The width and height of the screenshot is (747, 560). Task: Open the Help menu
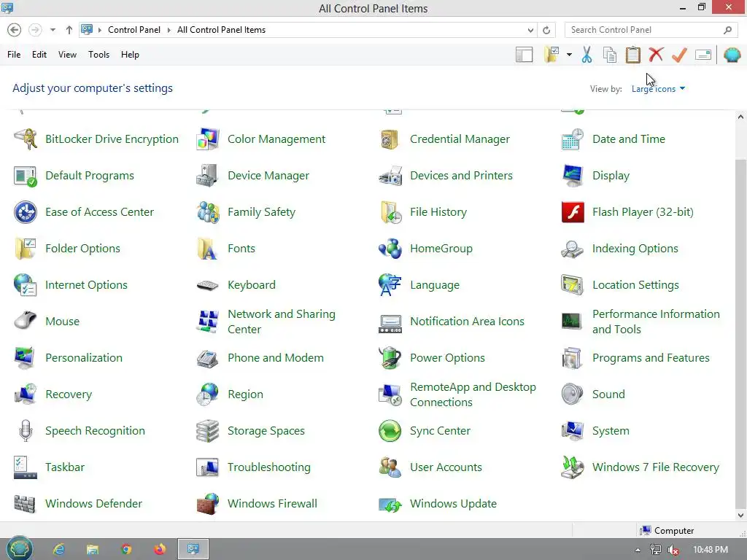[130, 55]
